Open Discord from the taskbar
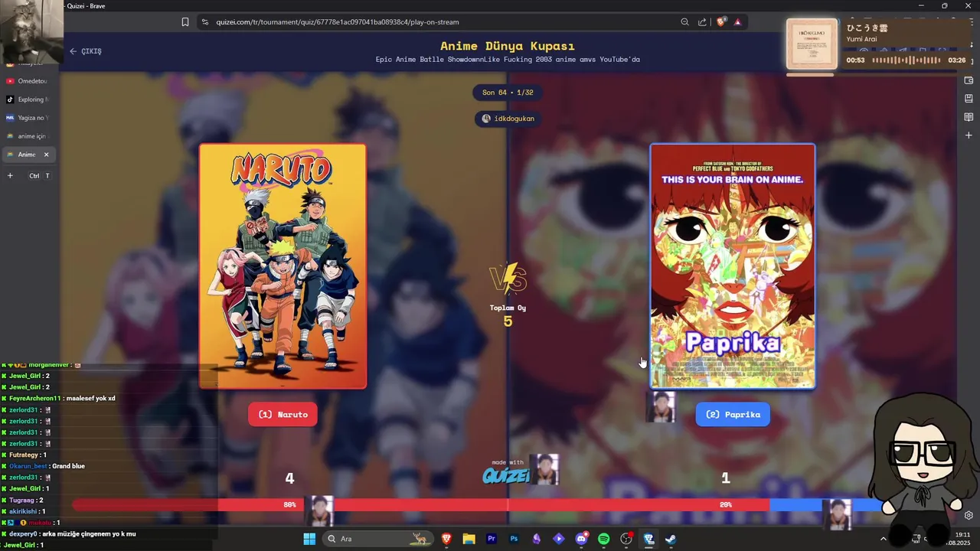The image size is (980, 551). click(581, 539)
